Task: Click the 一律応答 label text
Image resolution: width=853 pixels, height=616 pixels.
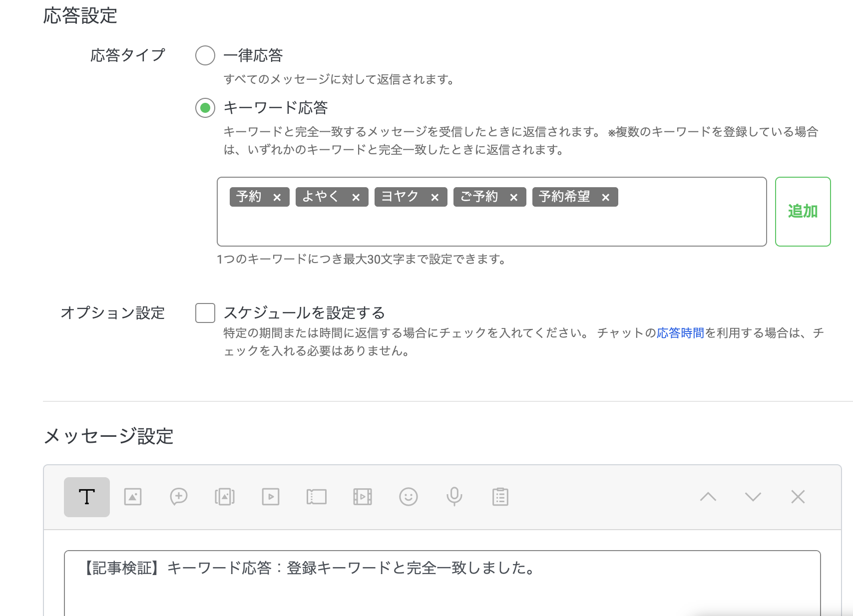Action: coord(253,55)
